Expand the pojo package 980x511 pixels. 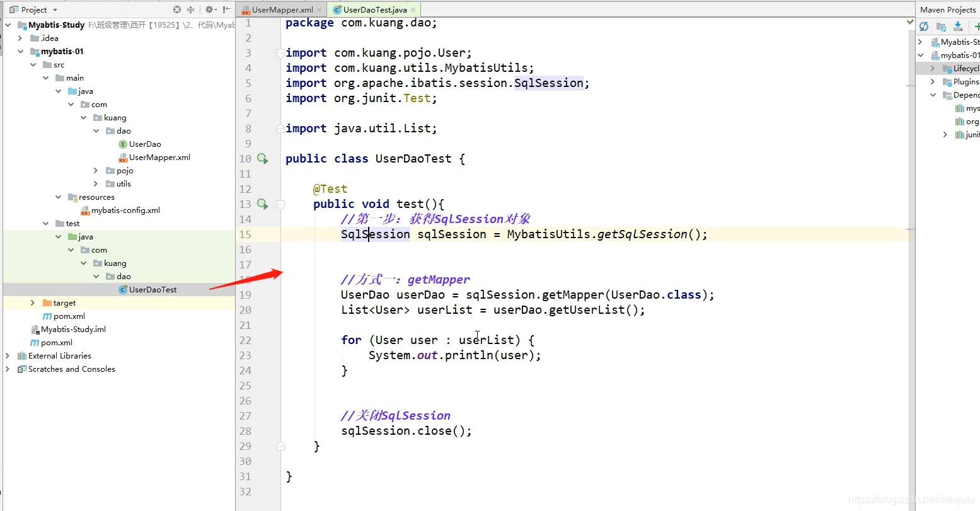96,171
